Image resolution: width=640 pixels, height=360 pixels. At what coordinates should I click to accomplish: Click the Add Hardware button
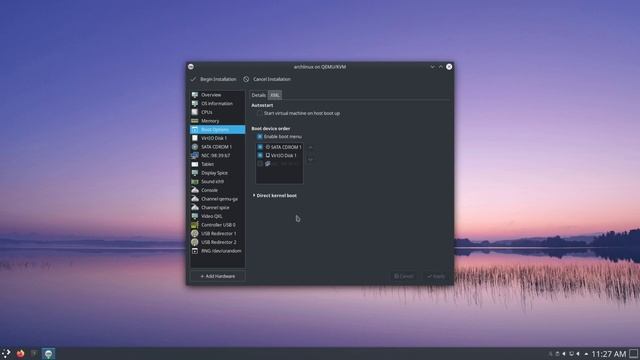[218, 276]
